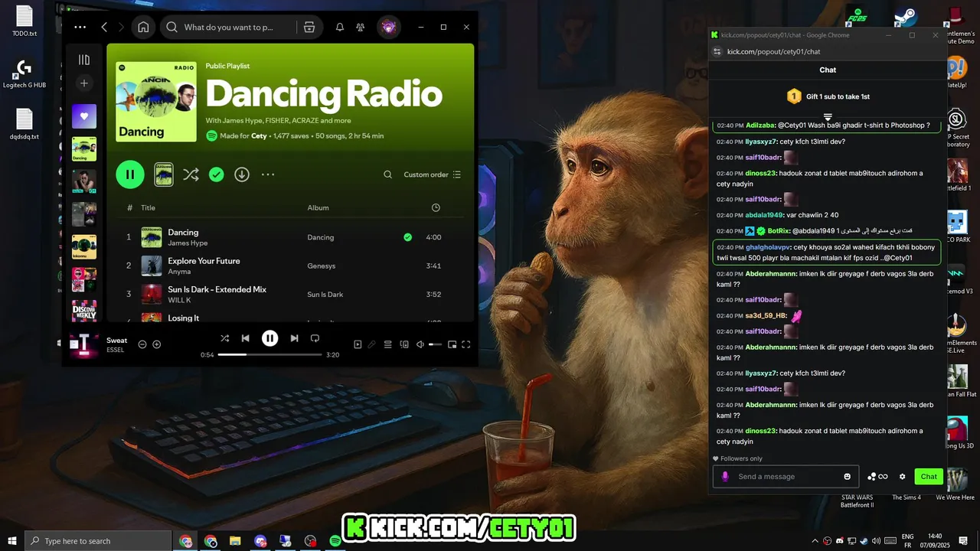Collapse Your Library sidebar icon
Viewport: 980px width, 551px height.
point(84,60)
